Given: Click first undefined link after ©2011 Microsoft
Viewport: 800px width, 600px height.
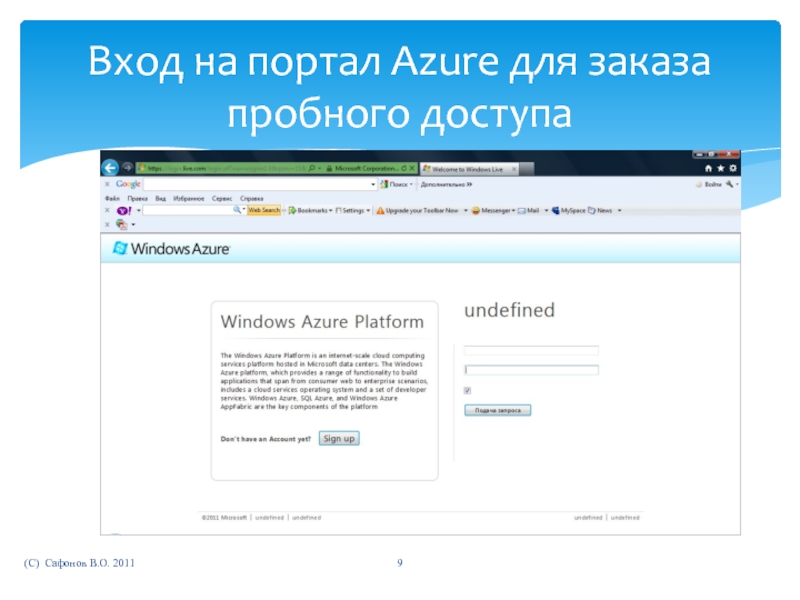Looking at the screenshot, I should click(269, 517).
